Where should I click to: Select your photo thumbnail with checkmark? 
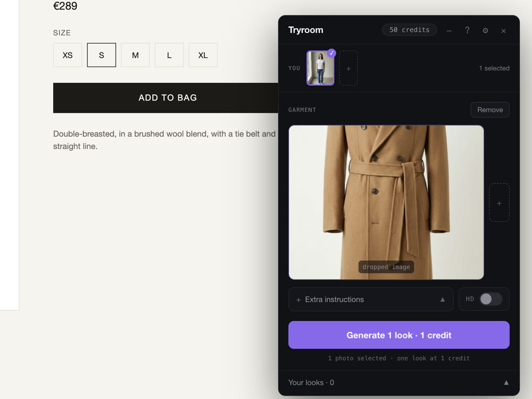coord(320,68)
